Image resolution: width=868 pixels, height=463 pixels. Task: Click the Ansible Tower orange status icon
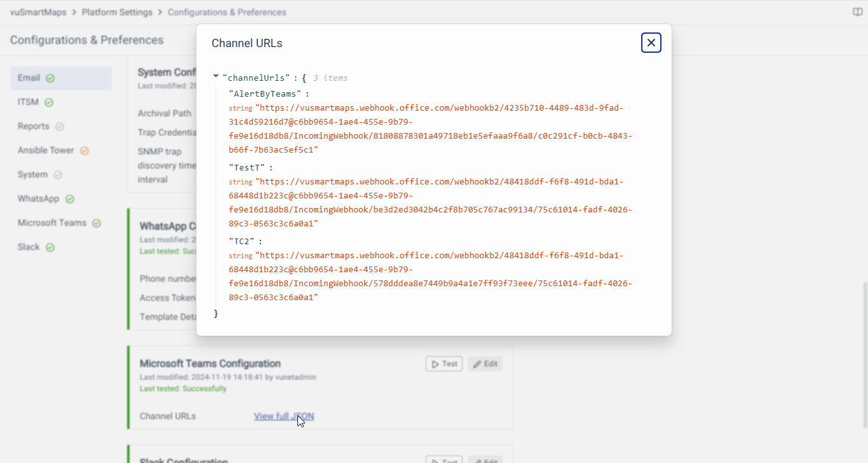click(85, 151)
